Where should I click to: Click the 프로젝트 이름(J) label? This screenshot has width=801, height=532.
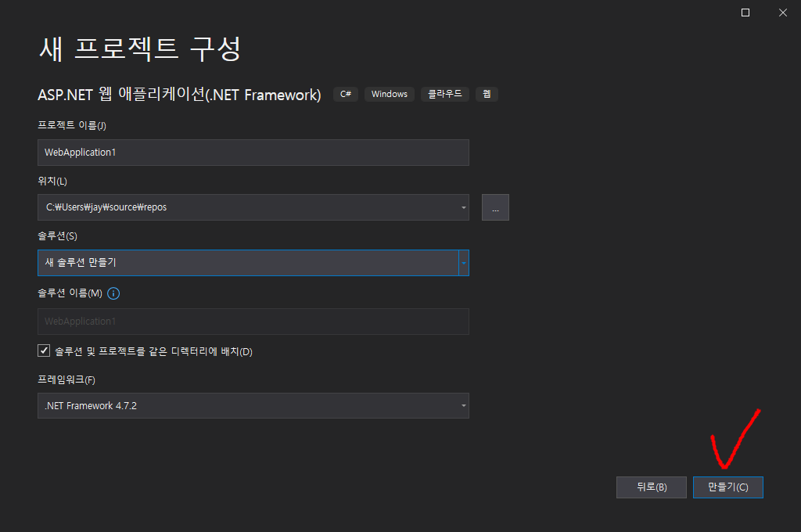(x=72, y=125)
